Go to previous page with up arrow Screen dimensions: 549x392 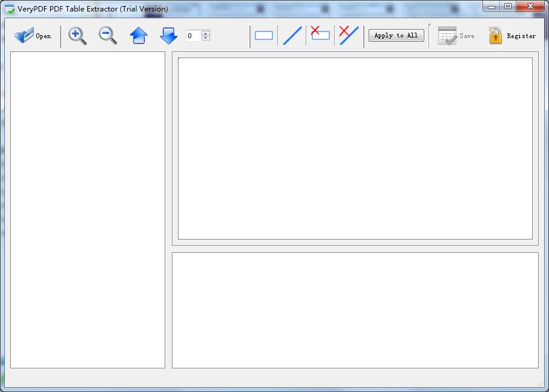coord(139,36)
